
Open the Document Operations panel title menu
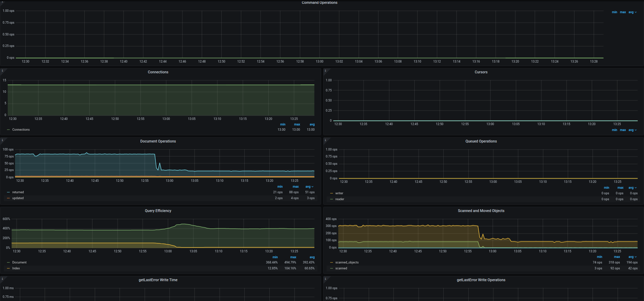point(158,141)
